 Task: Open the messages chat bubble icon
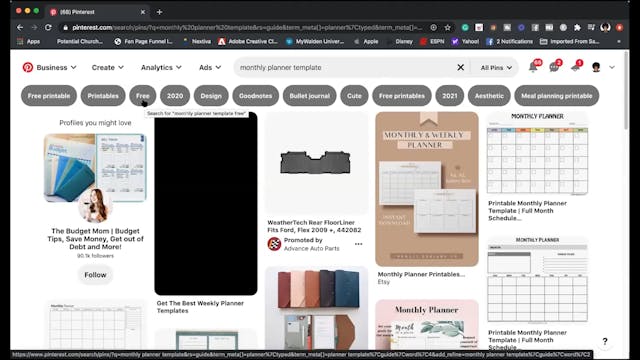pyautogui.click(x=554, y=67)
